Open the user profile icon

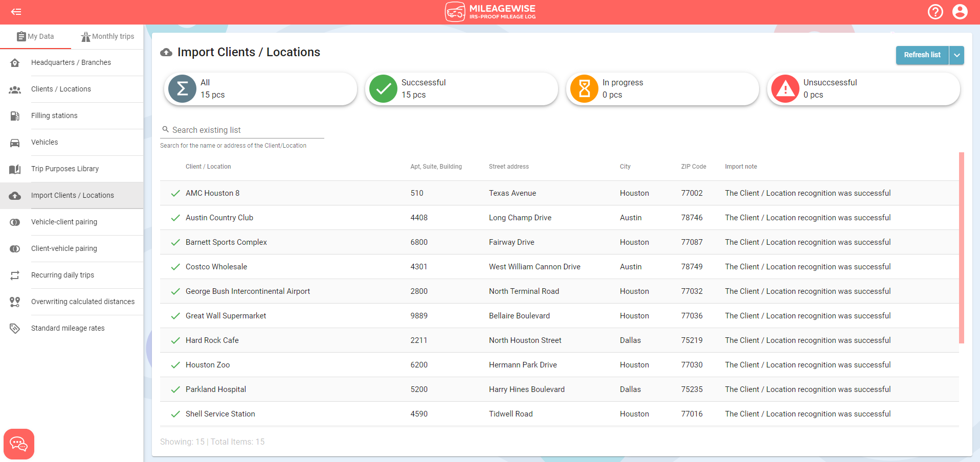click(961, 12)
